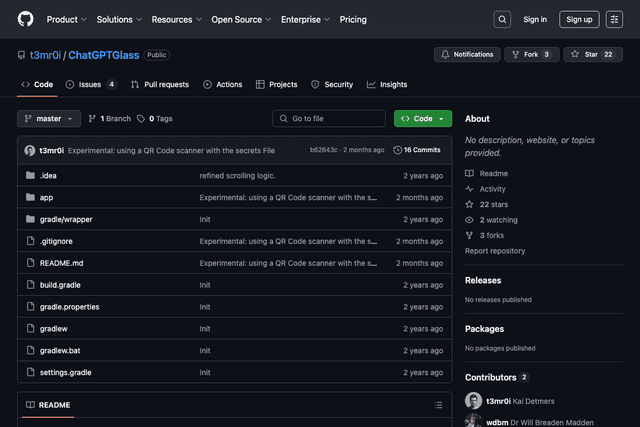Click the .idea folder icon

tap(30, 175)
